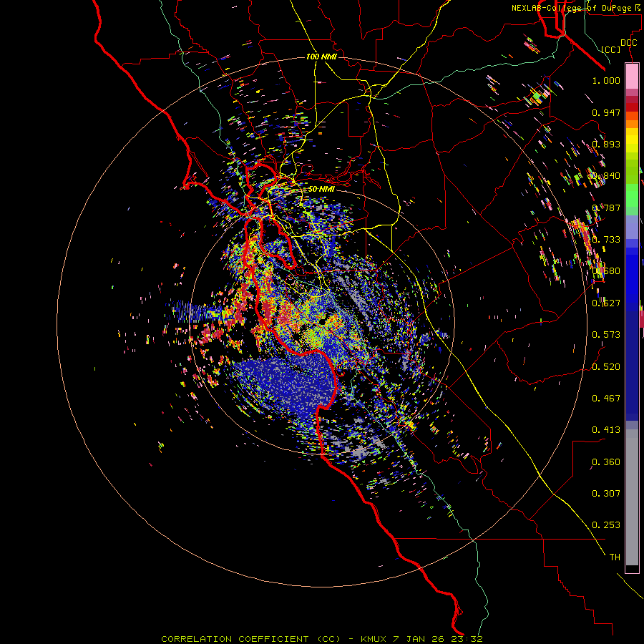The width and height of the screenshot is (644, 644).
Task: Click the 0.520 legend value
Action: [x=606, y=367]
